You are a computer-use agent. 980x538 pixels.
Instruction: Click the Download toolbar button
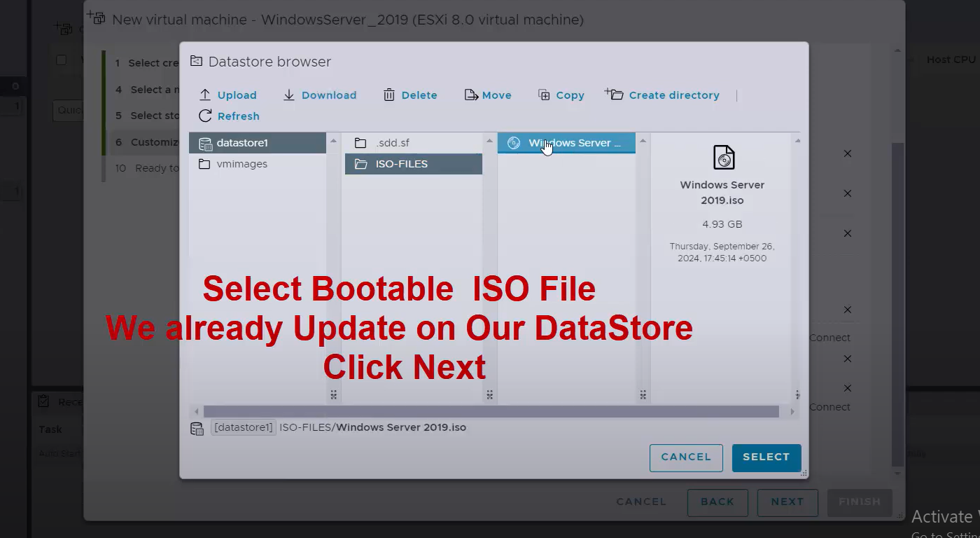click(321, 95)
